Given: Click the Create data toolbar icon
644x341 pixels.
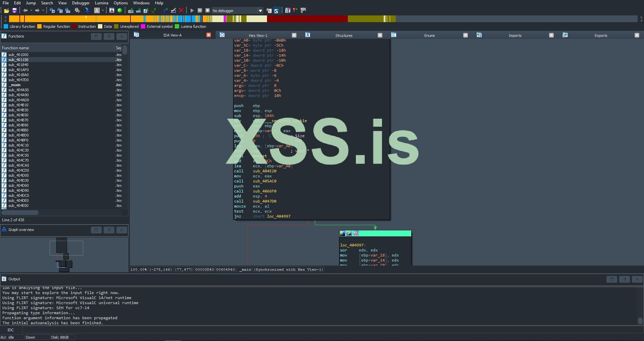Looking at the screenshot, I should 138,11.
